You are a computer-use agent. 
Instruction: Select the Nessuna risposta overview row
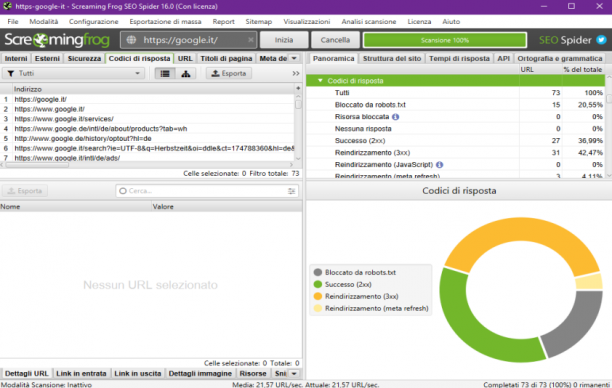click(x=455, y=129)
